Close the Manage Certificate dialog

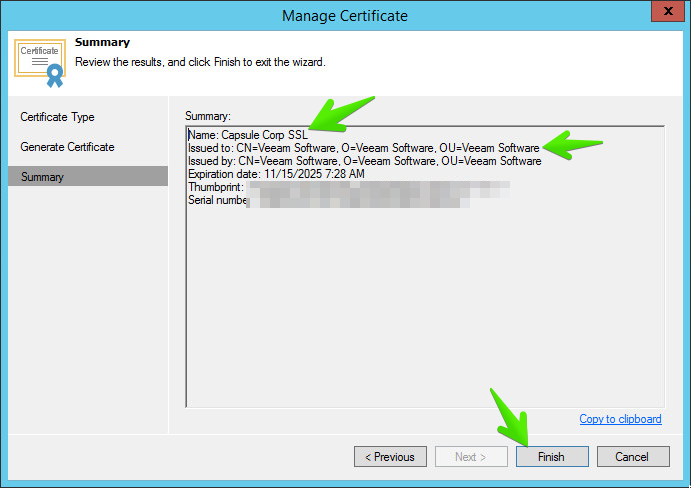pos(668,11)
